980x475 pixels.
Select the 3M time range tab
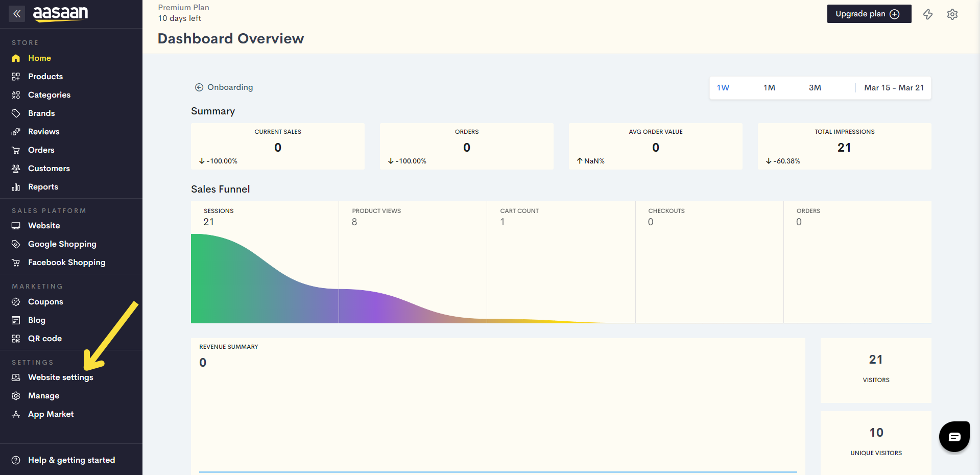815,88
